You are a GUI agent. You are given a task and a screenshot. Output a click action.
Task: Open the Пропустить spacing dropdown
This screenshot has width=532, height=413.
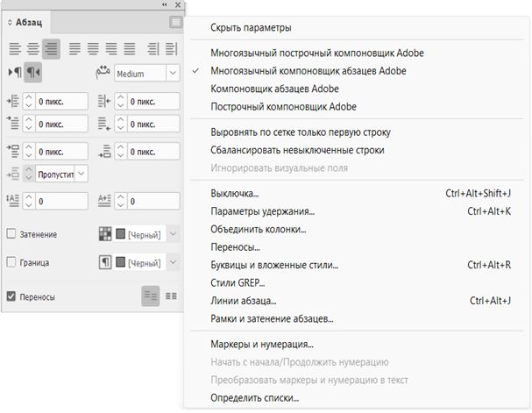[82, 174]
